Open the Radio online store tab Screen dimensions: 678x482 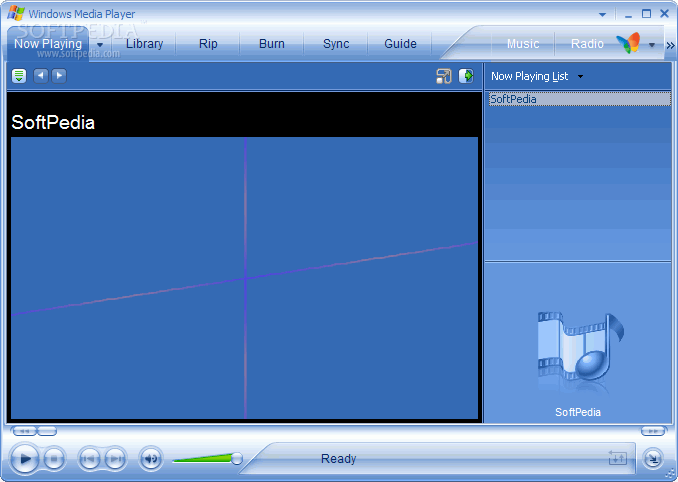click(x=587, y=44)
